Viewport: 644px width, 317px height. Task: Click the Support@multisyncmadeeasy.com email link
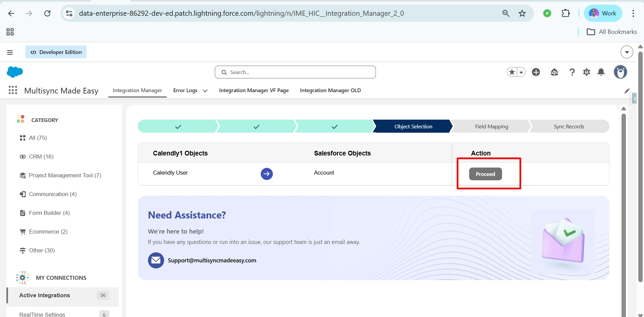[x=212, y=260]
